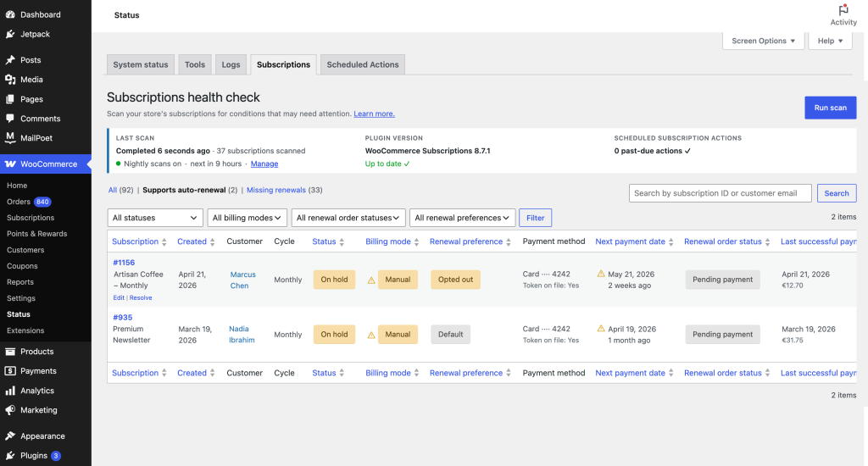Click the Marketing megaphone icon
Image resolution: width=868 pixels, height=466 pixels.
click(x=10, y=410)
